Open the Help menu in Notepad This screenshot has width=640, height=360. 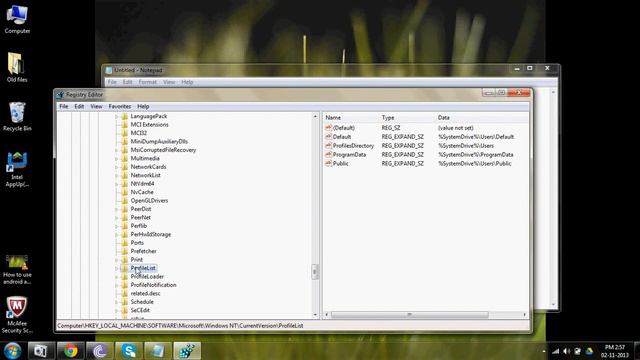(187, 82)
